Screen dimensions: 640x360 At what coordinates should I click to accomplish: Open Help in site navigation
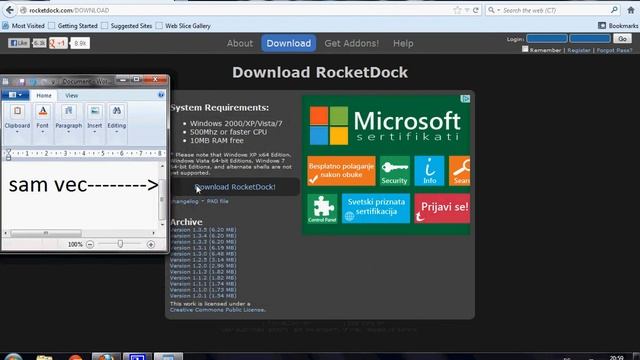403,43
